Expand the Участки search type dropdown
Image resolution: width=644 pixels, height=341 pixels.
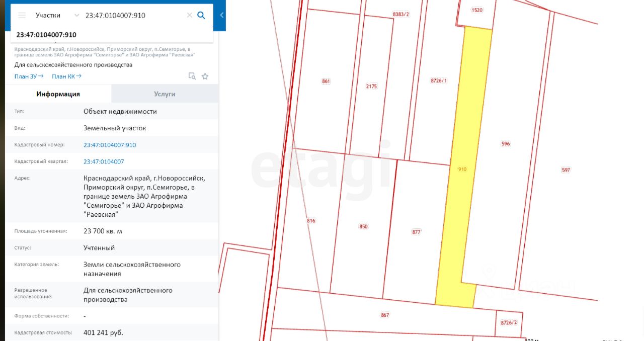coord(57,15)
